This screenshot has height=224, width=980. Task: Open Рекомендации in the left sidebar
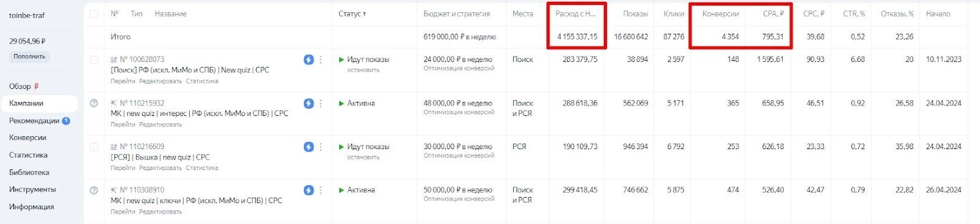[x=34, y=121]
